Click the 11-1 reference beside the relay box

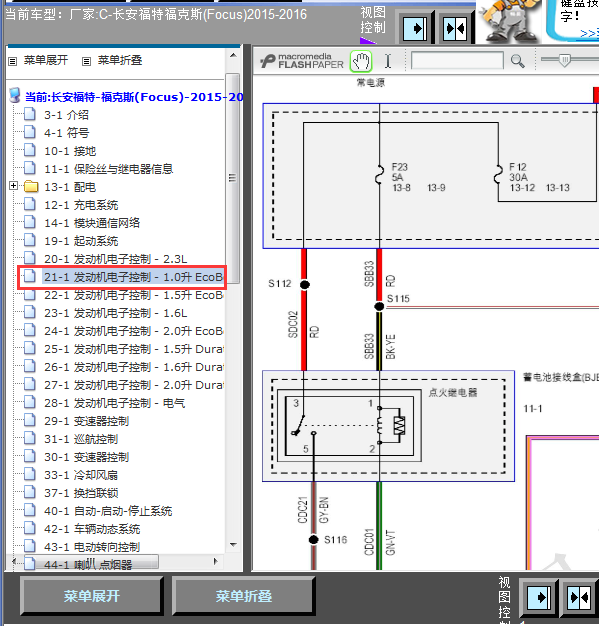point(533,408)
